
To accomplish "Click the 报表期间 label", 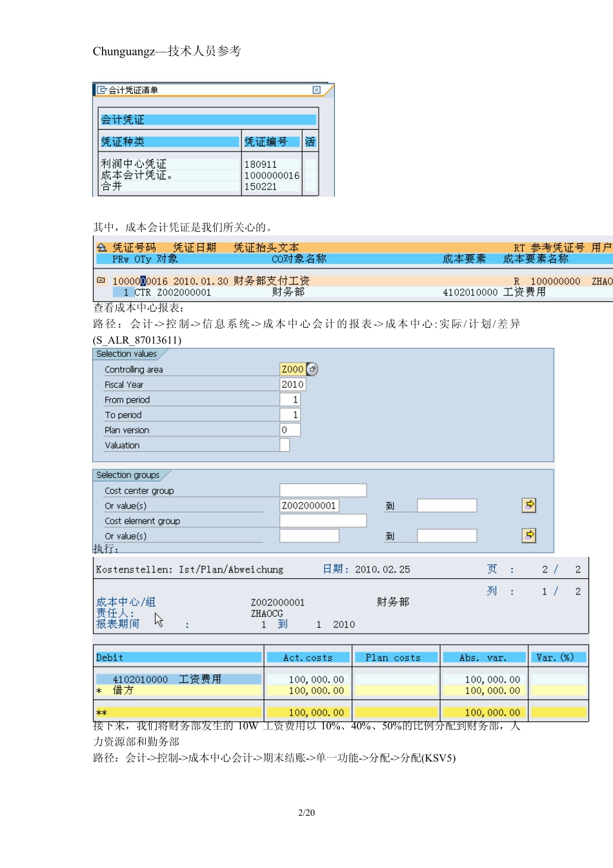I will 117,624.
